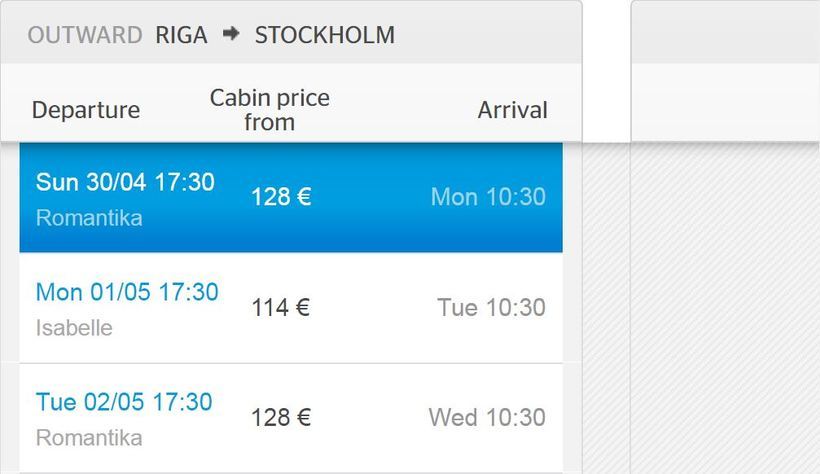Image resolution: width=820 pixels, height=474 pixels.
Task: Click the OUTWARD label in header
Action: (x=85, y=35)
